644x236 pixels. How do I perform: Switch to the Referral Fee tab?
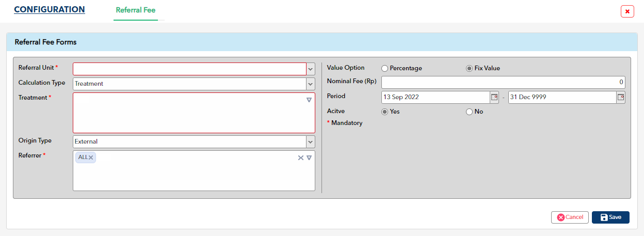[136, 10]
